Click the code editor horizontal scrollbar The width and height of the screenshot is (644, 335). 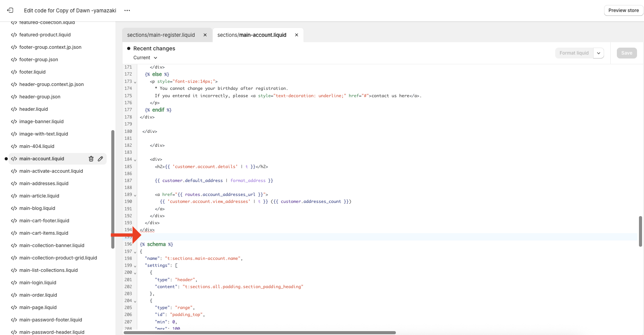tap(260, 333)
